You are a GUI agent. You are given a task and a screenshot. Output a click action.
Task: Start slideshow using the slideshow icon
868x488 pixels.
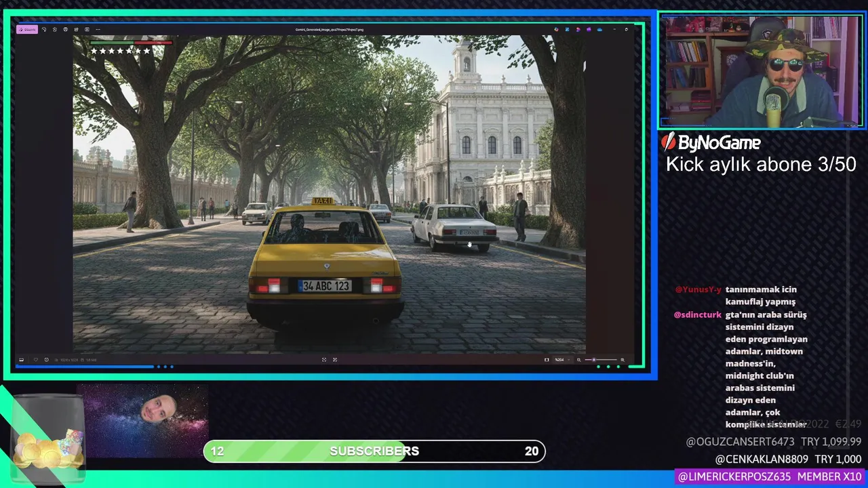point(87,30)
